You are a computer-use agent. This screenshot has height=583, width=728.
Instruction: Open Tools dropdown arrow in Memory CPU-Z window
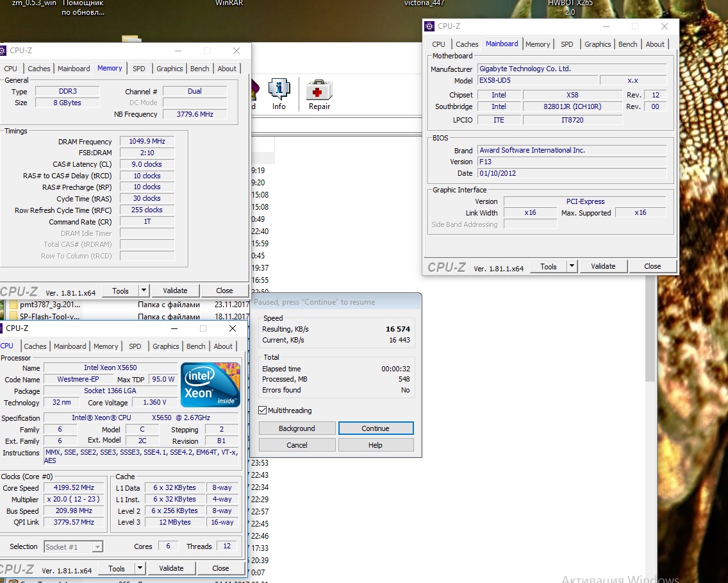[x=144, y=291]
